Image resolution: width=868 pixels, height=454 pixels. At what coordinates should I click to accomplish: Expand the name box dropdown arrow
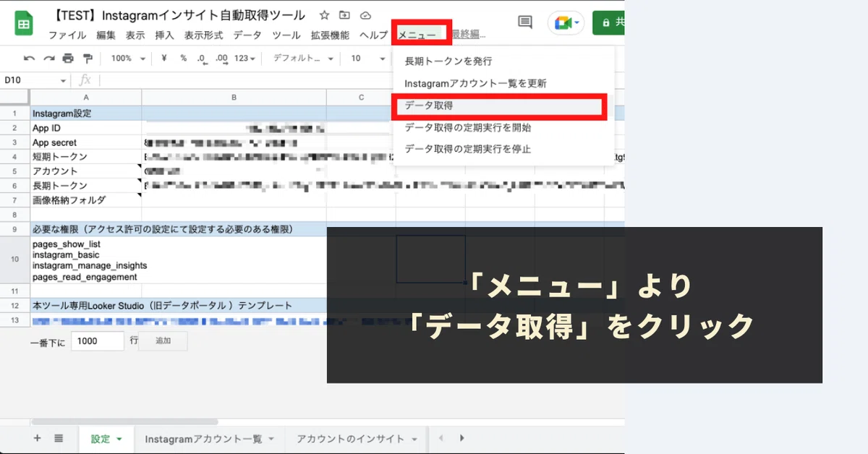click(64, 81)
